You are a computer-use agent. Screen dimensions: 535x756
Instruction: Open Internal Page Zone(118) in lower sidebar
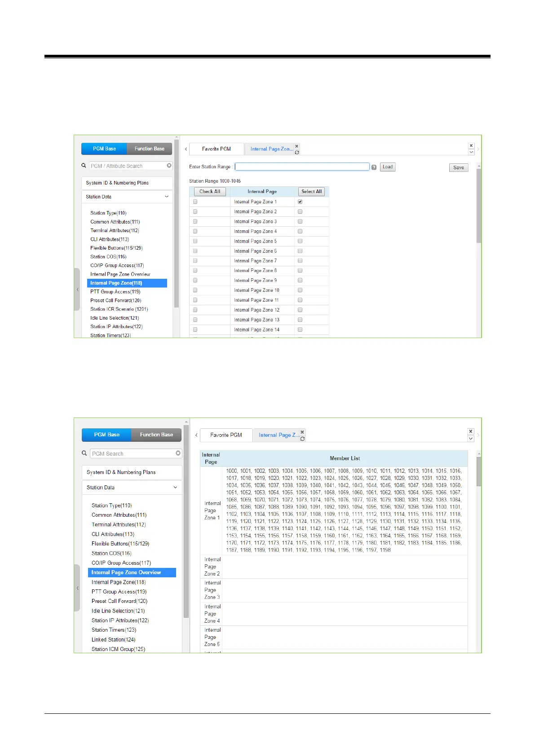tap(119, 582)
